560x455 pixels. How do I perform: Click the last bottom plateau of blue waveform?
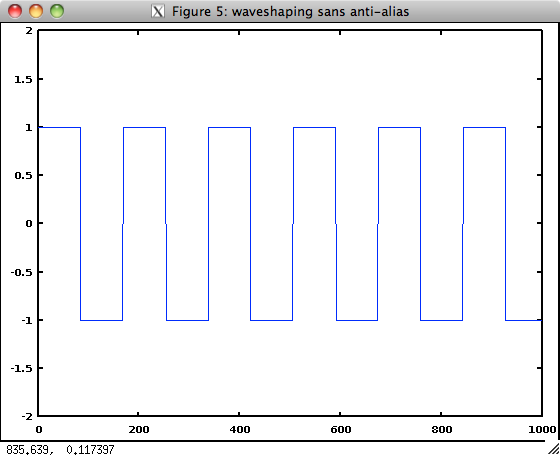click(x=524, y=320)
